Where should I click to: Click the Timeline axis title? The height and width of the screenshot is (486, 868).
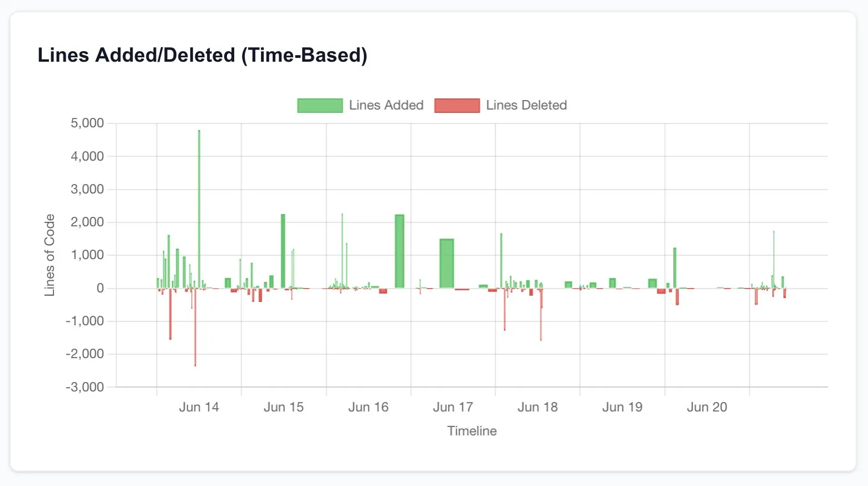tap(472, 431)
